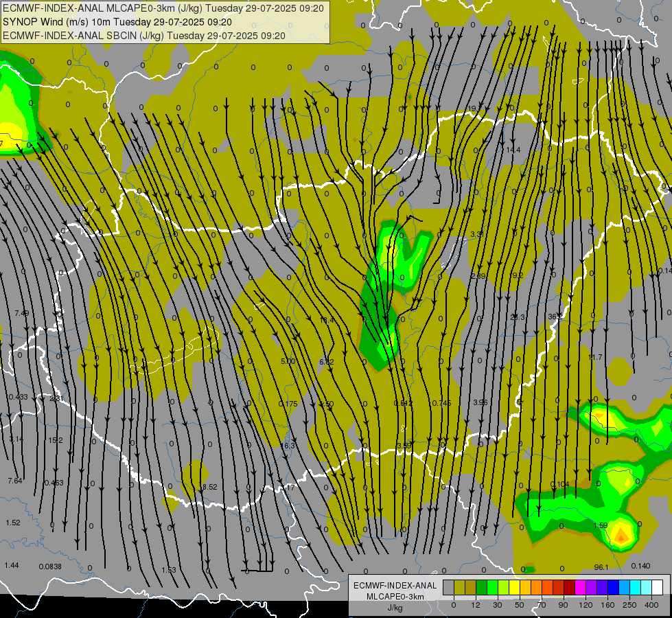This screenshot has height=618, width=672.
Task: Click the 90 tick label on color scale
Action: click(x=563, y=605)
